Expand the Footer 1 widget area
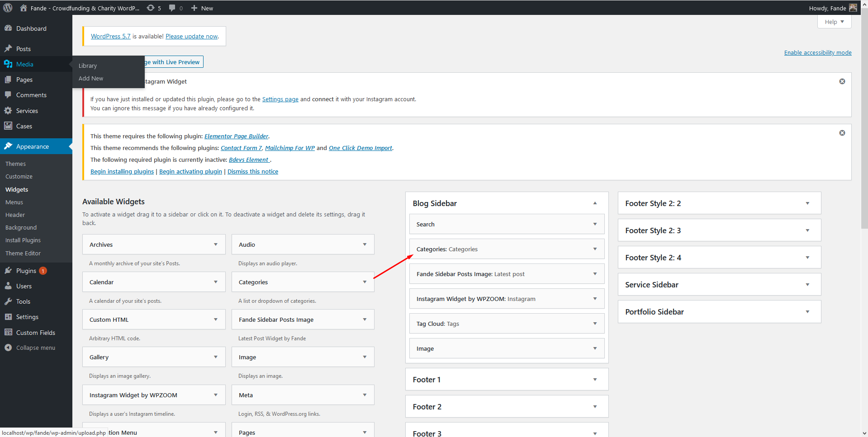This screenshot has height=437, width=868. coord(595,380)
